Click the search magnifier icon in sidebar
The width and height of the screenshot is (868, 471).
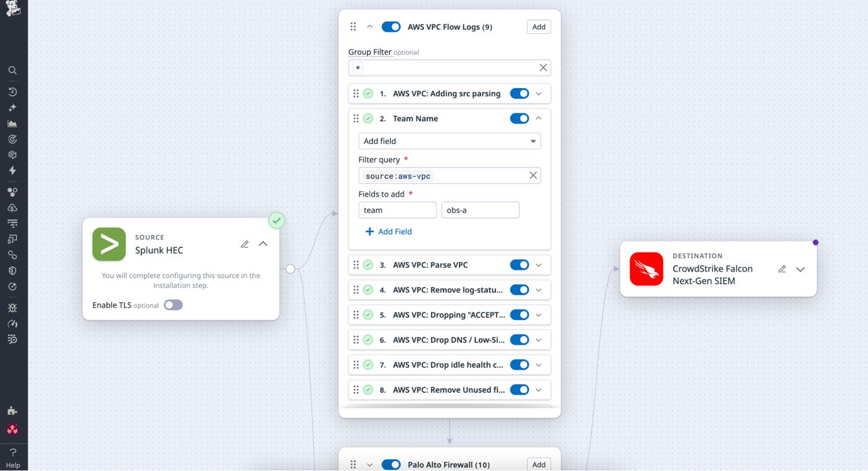point(12,71)
